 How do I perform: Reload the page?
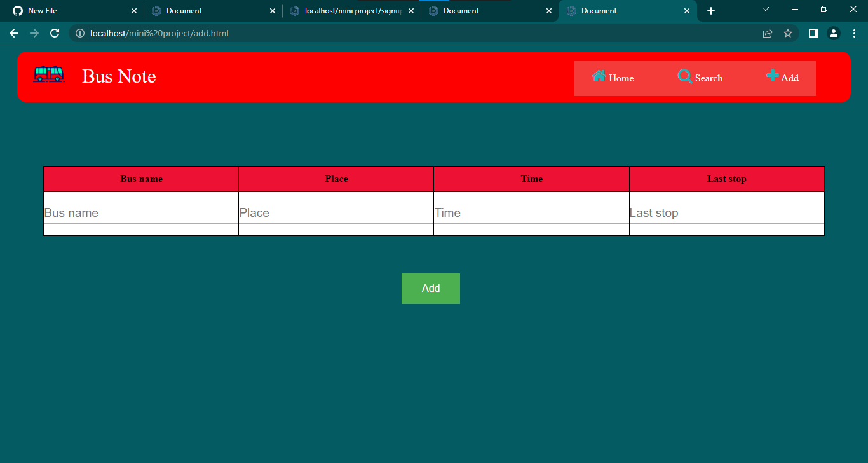tap(55, 33)
